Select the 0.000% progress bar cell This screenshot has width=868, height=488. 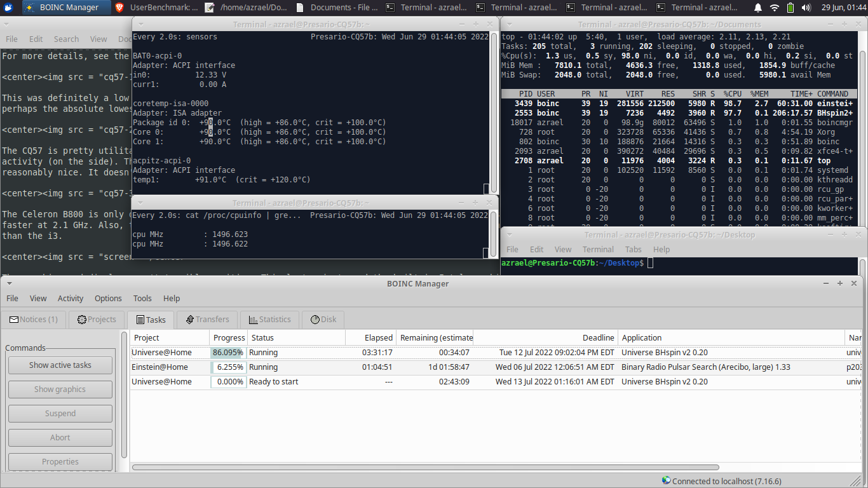tap(228, 381)
